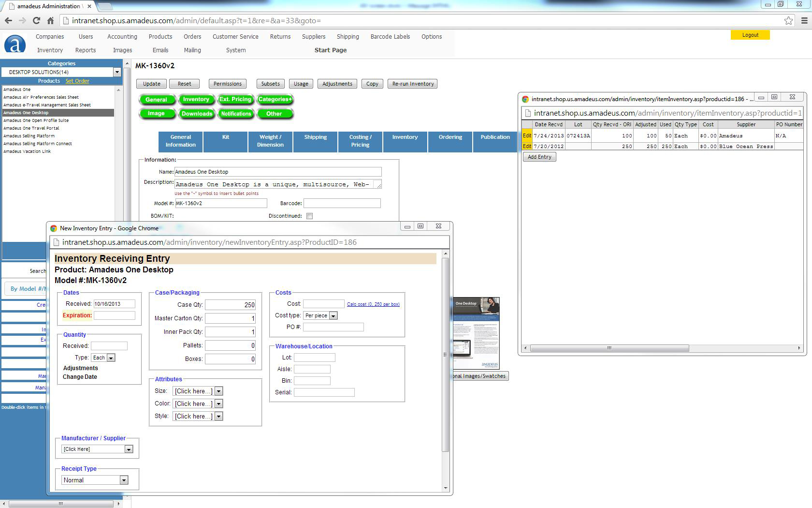Viewport: 812px width, 508px height.
Task: Expand the Style attribute dropdown
Action: coord(197,416)
